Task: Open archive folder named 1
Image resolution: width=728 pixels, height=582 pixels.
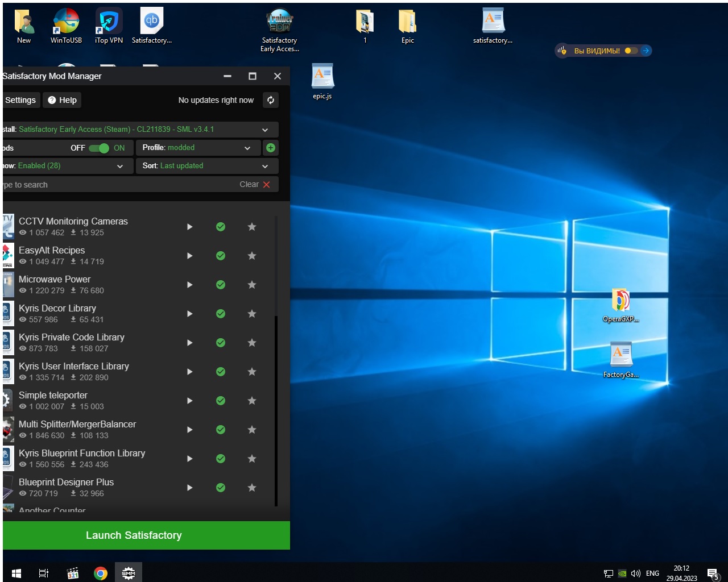Action: coord(365,26)
